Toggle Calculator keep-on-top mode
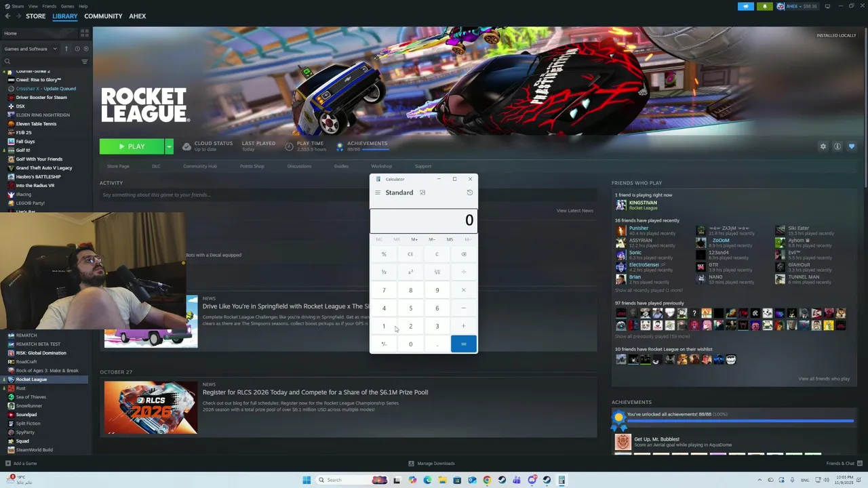This screenshot has height=488, width=868. tap(422, 192)
